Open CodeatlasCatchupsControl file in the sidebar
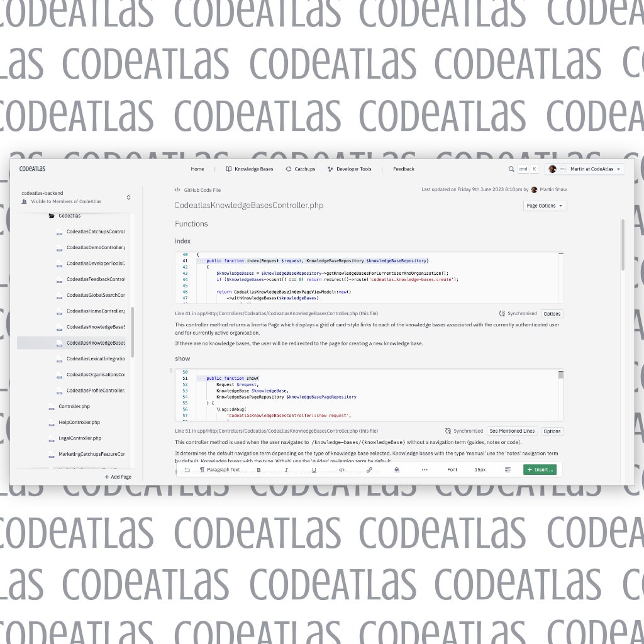 [96, 231]
